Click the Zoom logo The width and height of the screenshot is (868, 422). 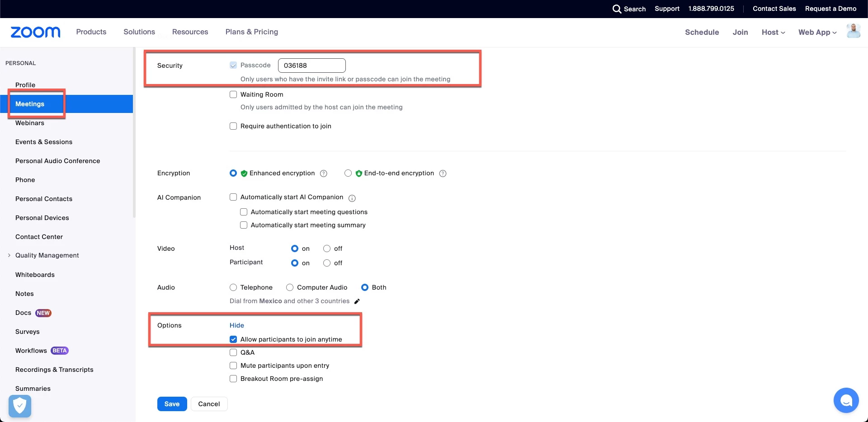tap(35, 32)
